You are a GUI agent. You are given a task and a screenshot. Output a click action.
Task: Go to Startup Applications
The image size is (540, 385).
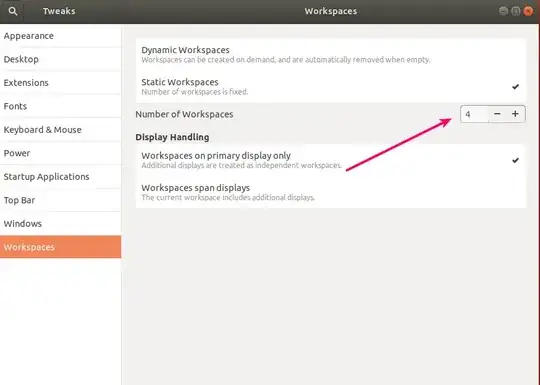point(60,177)
